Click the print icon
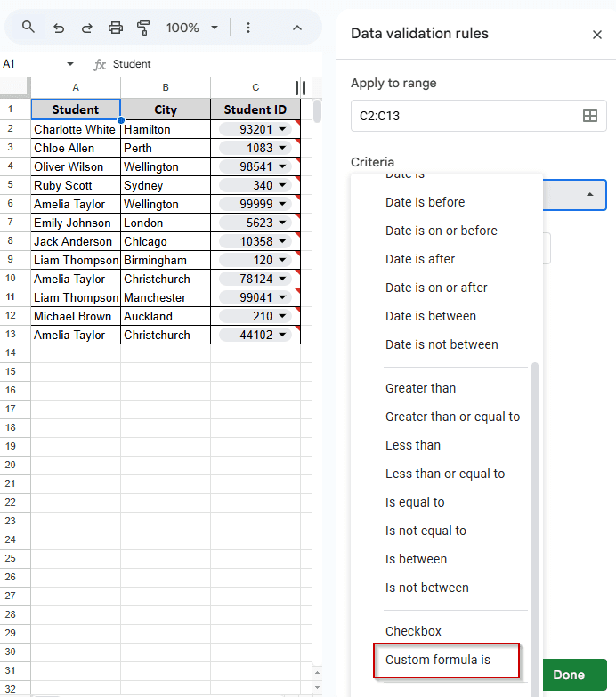This screenshot has height=697, width=616. click(x=116, y=28)
